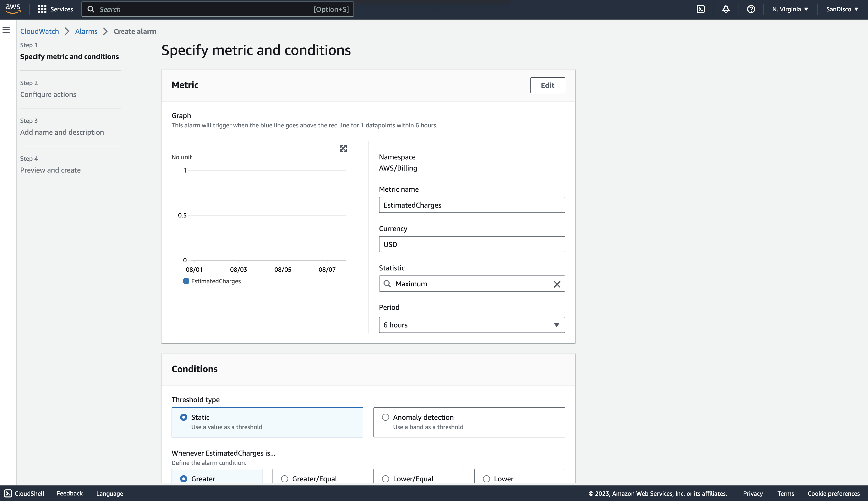Click into the Metric name field

(x=472, y=205)
